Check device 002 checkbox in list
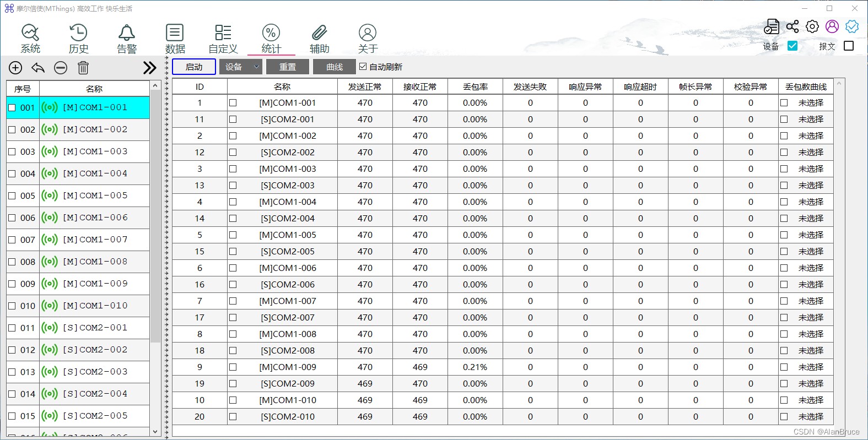Image resolution: width=868 pixels, height=440 pixels. coord(12,130)
